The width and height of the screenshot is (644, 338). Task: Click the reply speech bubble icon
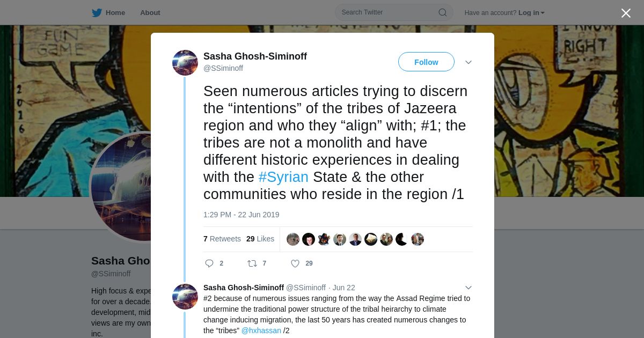(209, 263)
